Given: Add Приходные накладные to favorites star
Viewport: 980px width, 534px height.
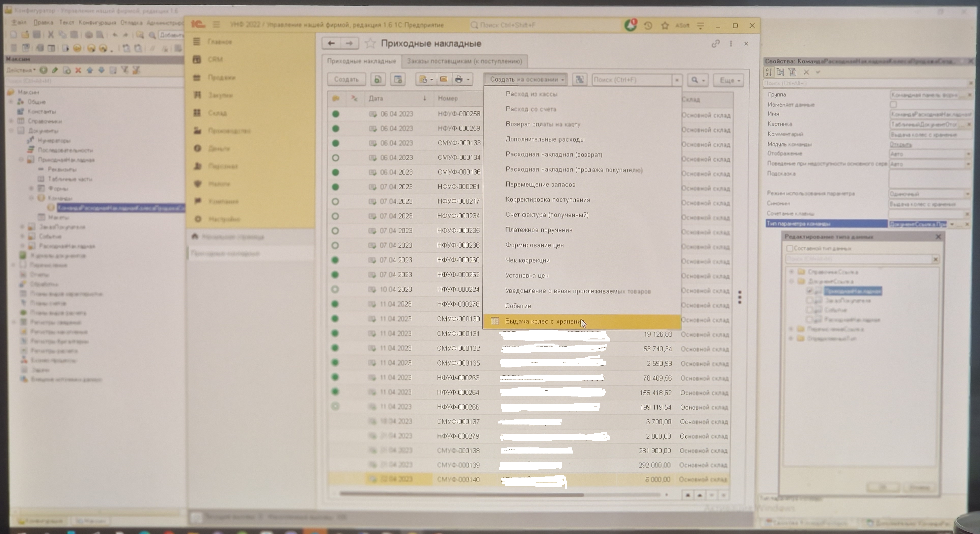Looking at the screenshot, I should 370,43.
